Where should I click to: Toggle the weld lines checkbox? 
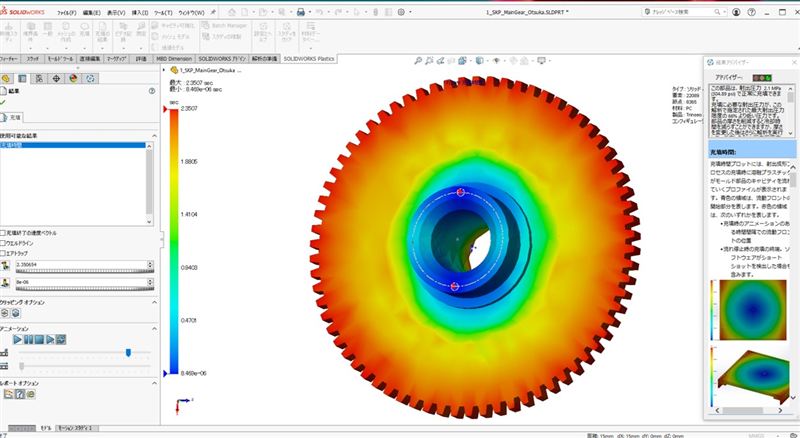4,241
